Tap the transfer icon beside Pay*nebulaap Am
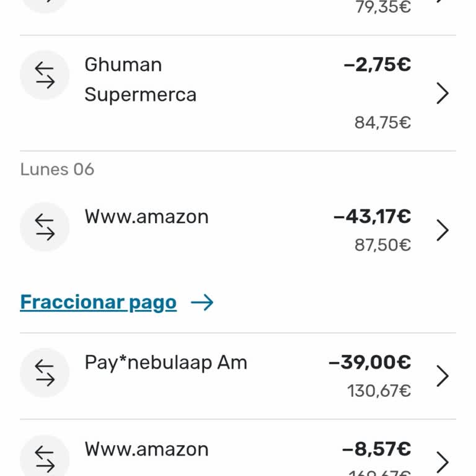The width and height of the screenshot is (476, 476). point(45,372)
